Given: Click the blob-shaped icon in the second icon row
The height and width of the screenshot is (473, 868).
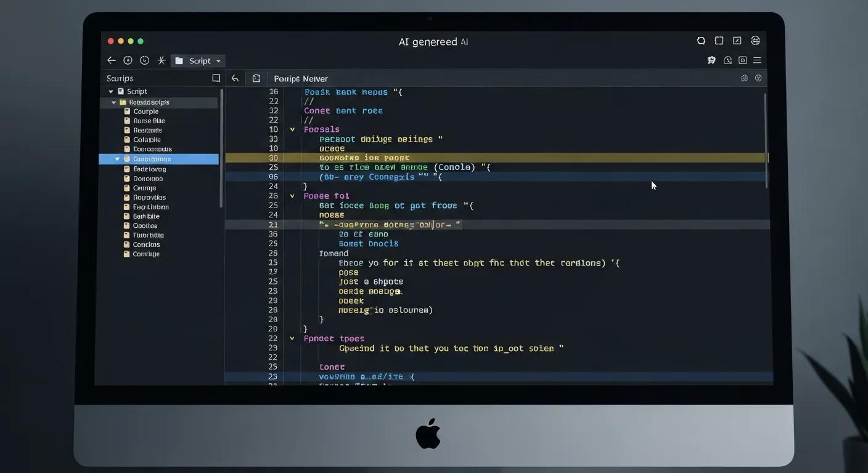Looking at the screenshot, I should (x=711, y=60).
